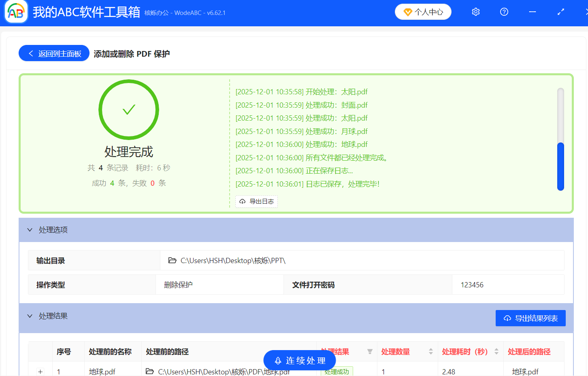Click the cloud icon on 导出结果列表

coord(507,318)
